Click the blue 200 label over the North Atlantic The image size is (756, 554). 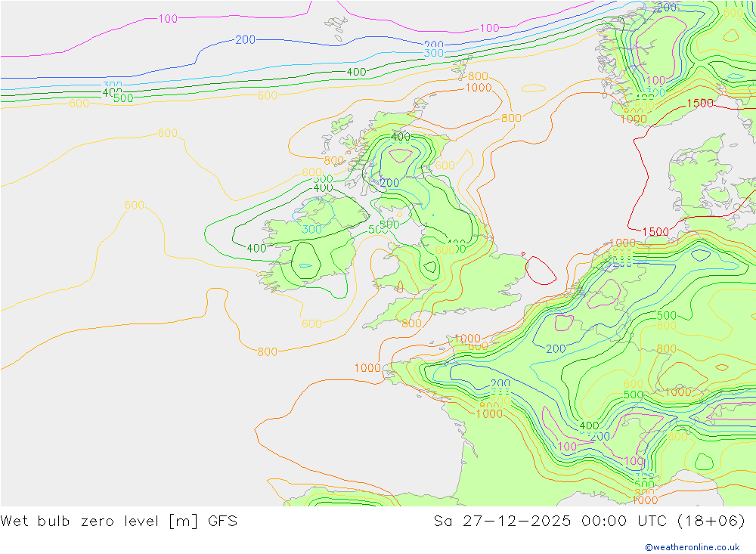246,39
